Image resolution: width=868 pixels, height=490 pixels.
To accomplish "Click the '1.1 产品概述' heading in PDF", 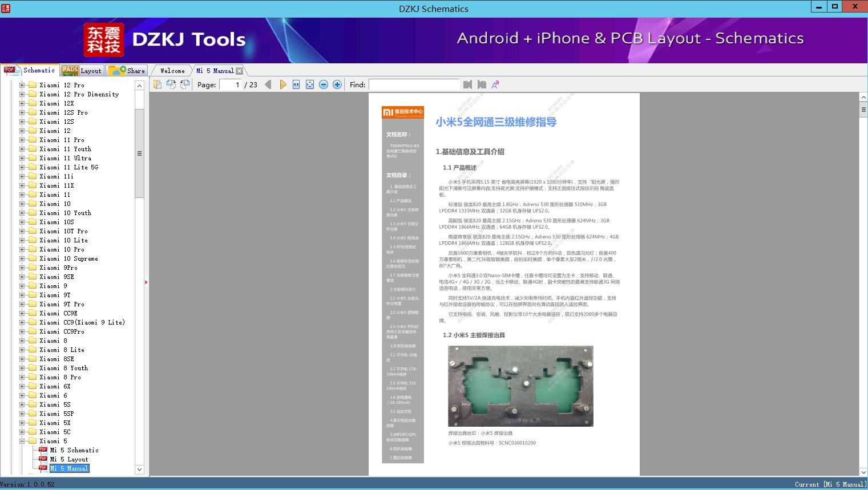I will coord(459,168).
